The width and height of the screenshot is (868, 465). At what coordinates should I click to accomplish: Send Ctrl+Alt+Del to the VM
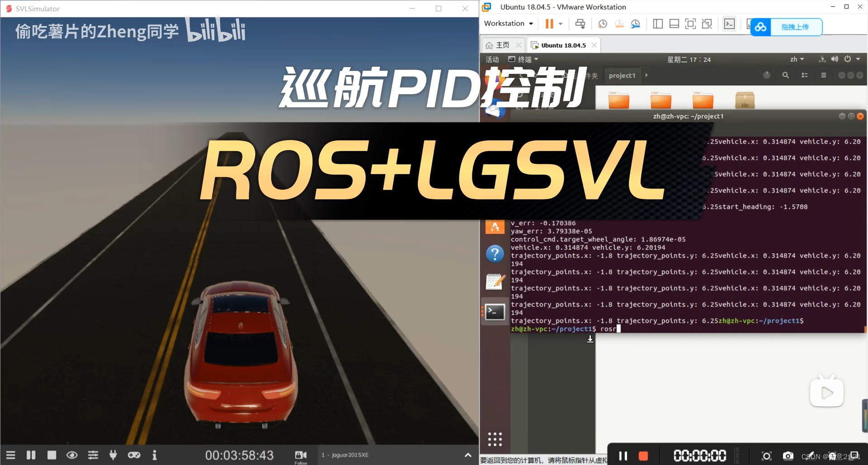580,24
